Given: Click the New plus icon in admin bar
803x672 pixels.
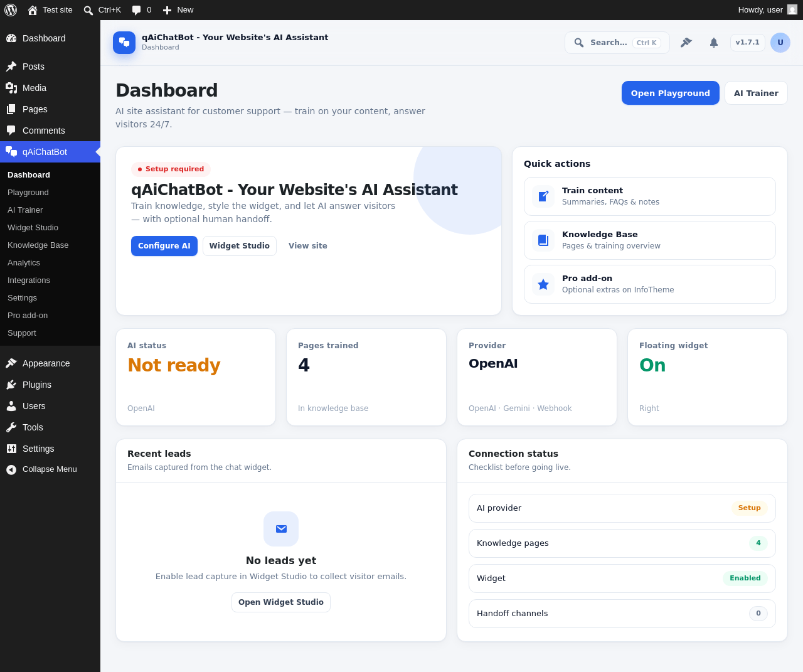Looking at the screenshot, I should (x=167, y=10).
